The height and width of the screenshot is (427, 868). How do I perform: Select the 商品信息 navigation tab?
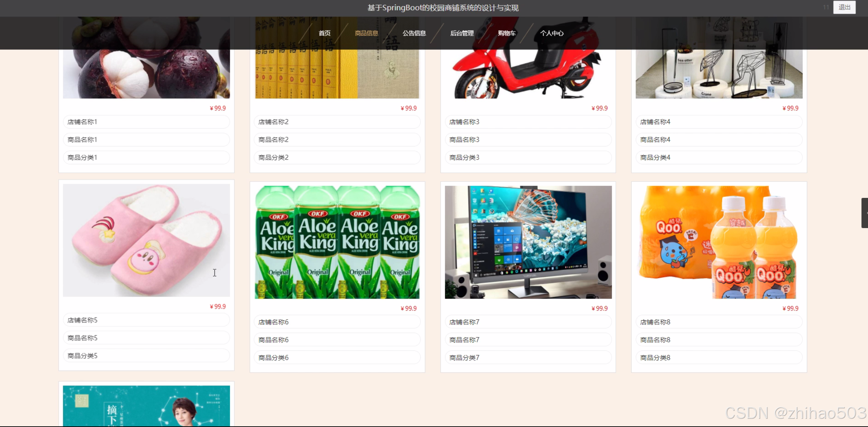click(366, 33)
